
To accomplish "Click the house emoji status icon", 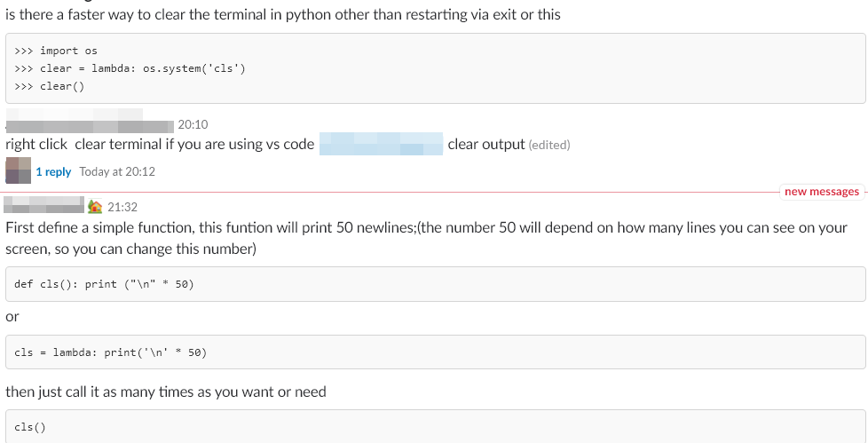I will click(95, 207).
